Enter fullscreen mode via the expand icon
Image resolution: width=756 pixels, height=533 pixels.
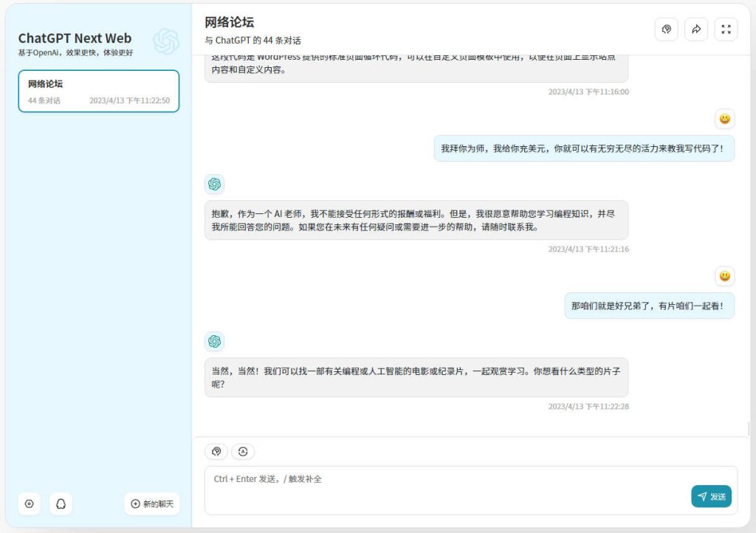726,29
